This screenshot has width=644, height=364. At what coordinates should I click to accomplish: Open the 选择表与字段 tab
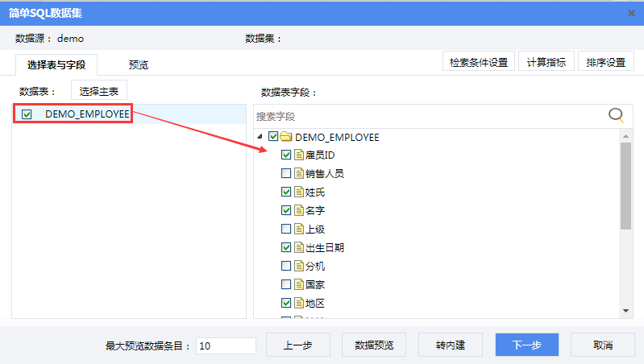pyautogui.click(x=56, y=64)
